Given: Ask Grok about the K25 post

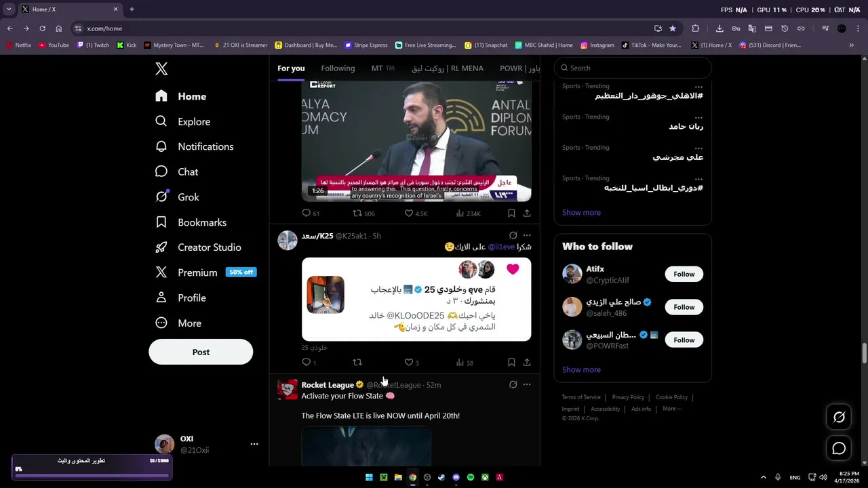Looking at the screenshot, I should (513, 235).
